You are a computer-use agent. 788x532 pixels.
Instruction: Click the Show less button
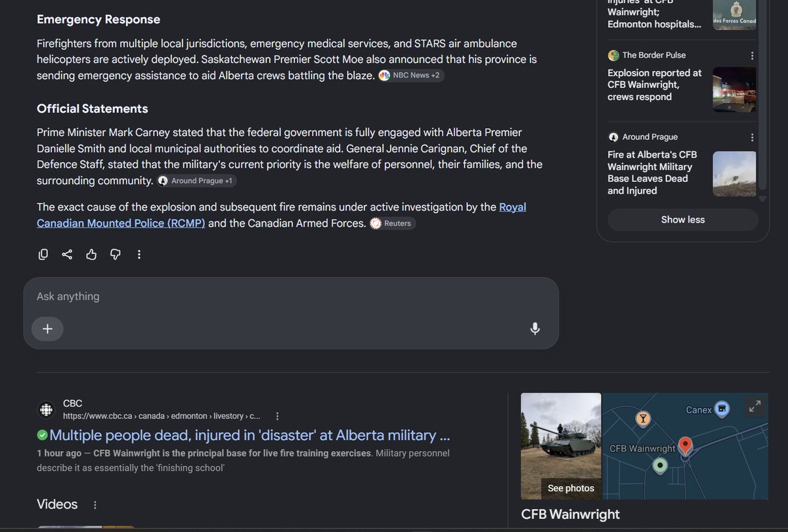(x=683, y=220)
